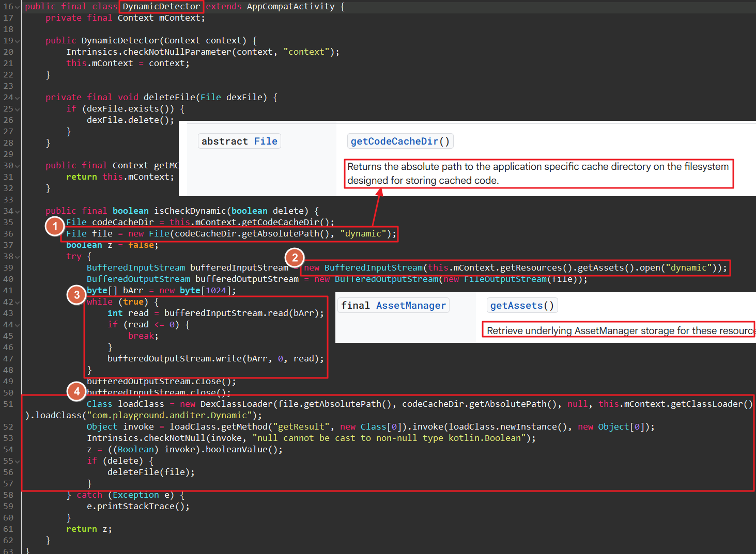Click newInstance on line 52
The image size is (756, 554).
(x=529, y=427)
